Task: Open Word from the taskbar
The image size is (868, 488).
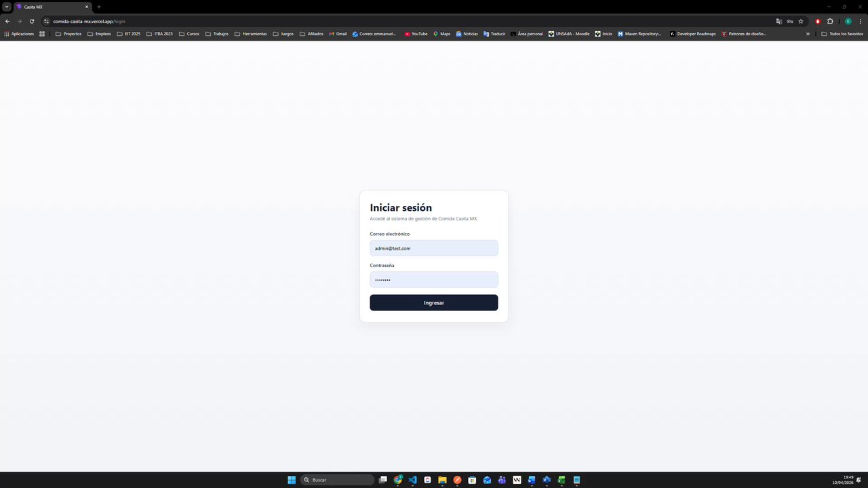Action: click(532, 480)
